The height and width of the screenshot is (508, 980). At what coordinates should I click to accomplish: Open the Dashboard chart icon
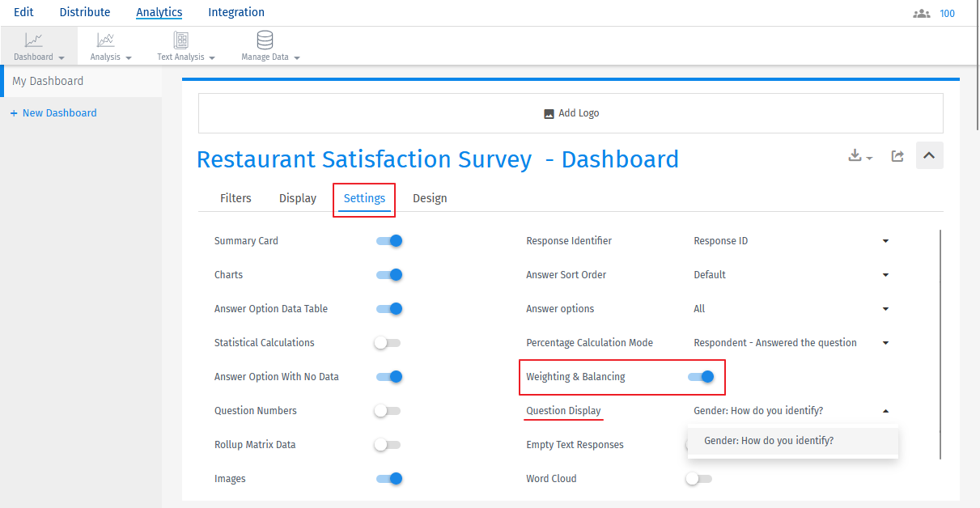34,40
